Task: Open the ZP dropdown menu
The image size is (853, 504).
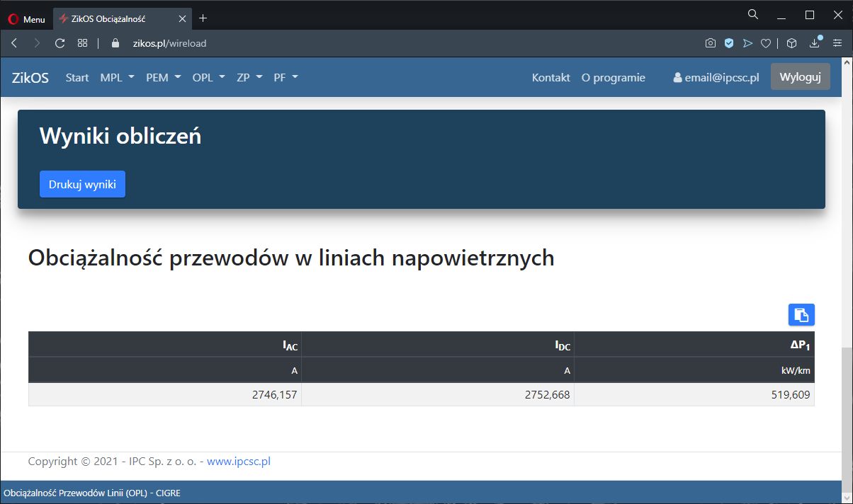Action: coord(249,78)
